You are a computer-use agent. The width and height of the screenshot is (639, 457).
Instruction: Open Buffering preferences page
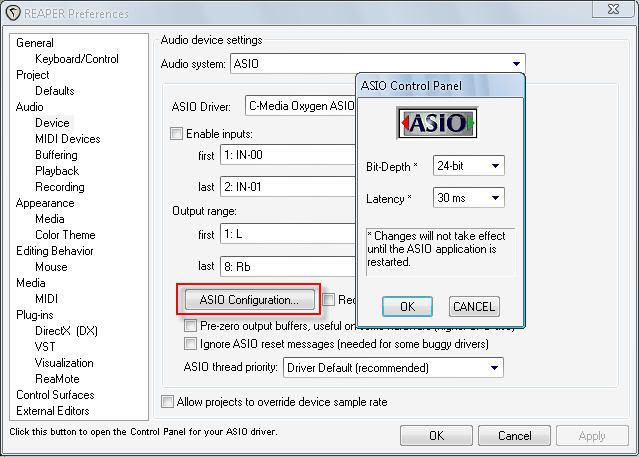coord(56,155)
